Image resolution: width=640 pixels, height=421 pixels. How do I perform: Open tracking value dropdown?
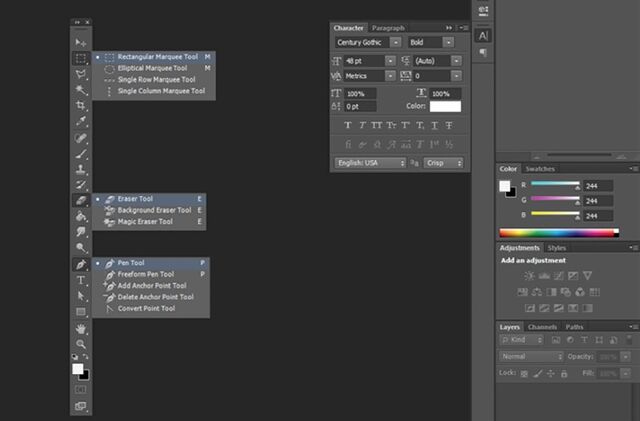[456, 76]
